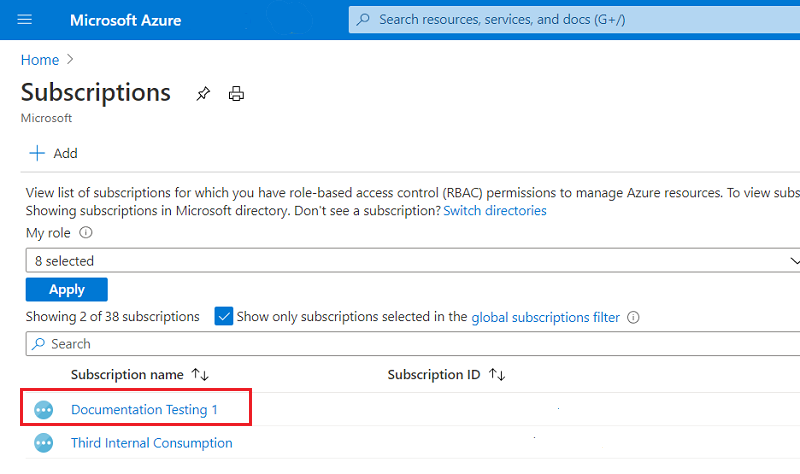Click the Apply button

tap(67, 289)
